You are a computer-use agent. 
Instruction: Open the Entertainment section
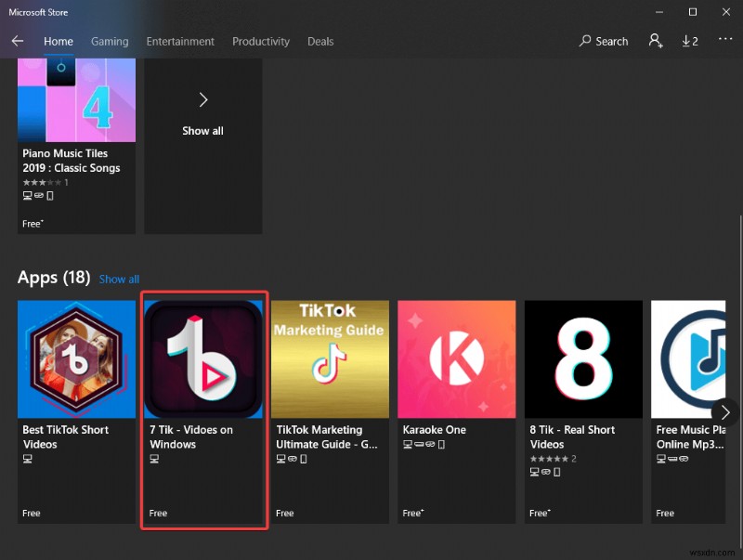(180, 41)
